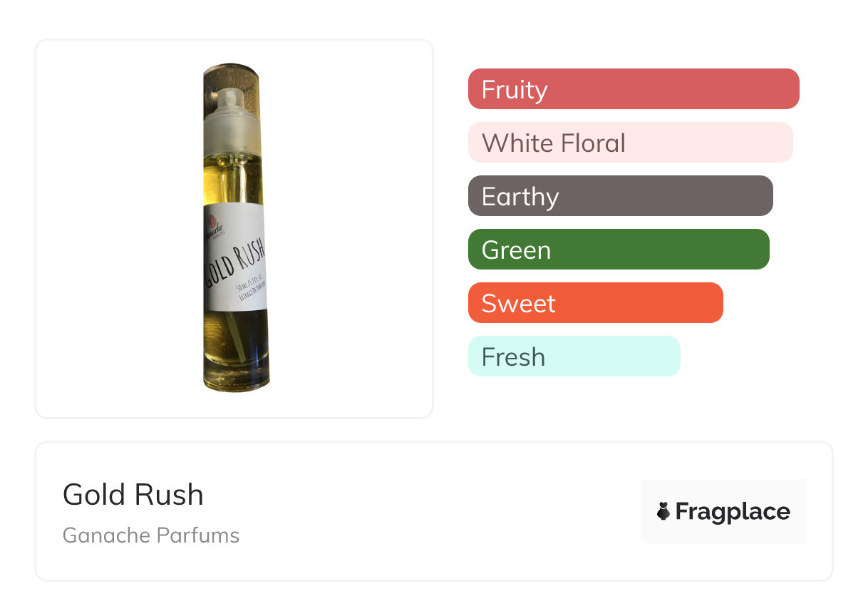Viewport: 868px width, 616px height.
Task: Click the Fragplace wordmark text
Action: coord(733,512)
